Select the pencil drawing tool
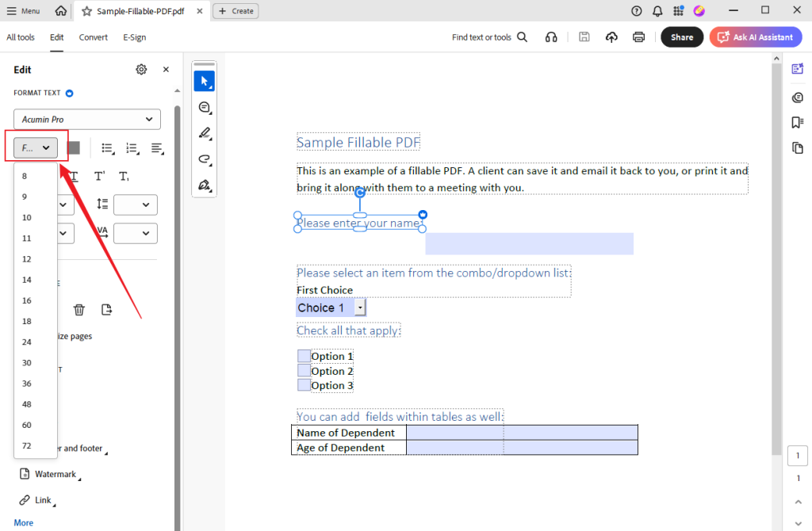The image size is (812, 531). coord(204,132)
